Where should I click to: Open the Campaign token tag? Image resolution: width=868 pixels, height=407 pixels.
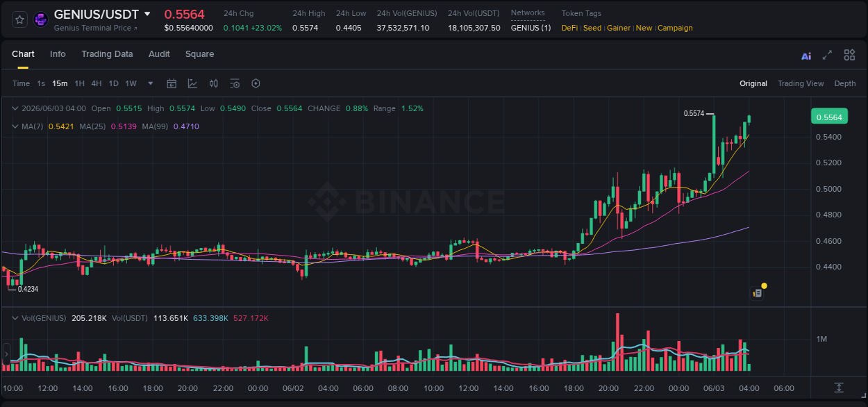tap(675, 28)
